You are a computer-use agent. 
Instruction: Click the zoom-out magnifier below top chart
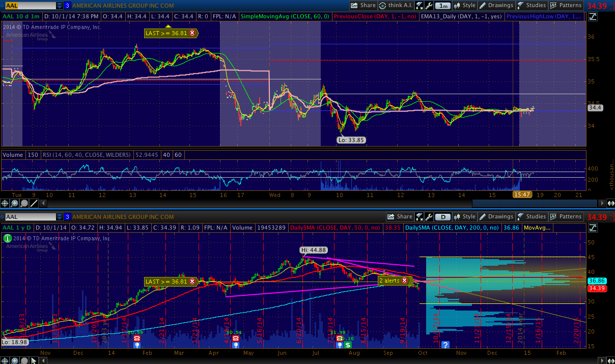pyautogui.click(x=24, y=203)
